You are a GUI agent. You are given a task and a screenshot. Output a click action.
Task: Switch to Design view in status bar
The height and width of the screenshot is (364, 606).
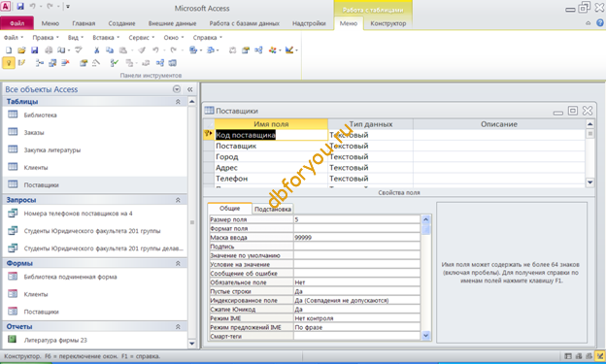click(600, 356)
